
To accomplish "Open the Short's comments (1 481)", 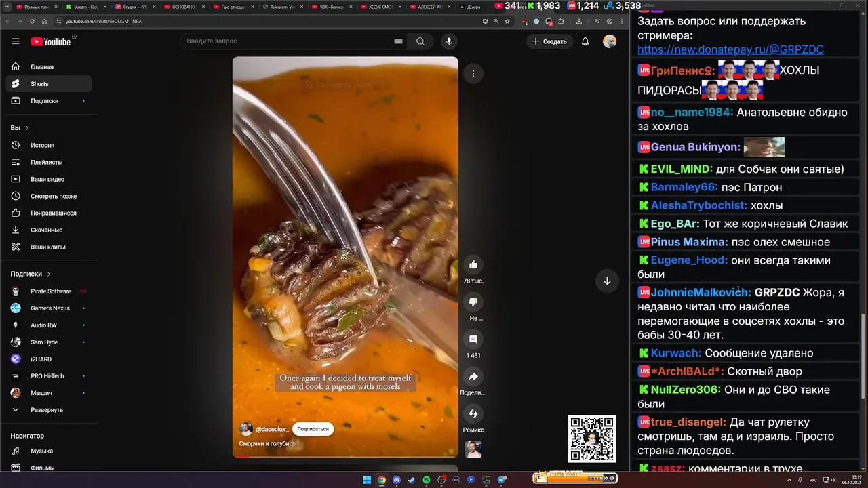I will pos(473,340).
